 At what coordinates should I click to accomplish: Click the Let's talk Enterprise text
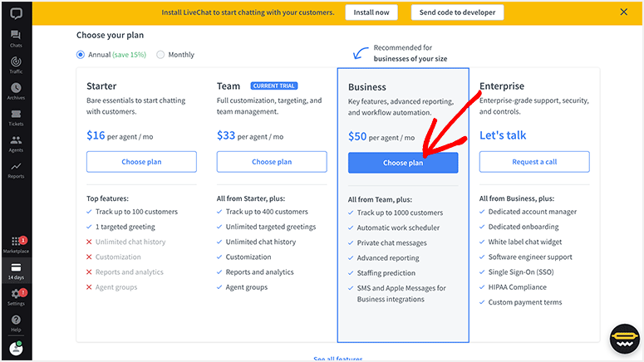pyautogui.click(x=503, y=135)
